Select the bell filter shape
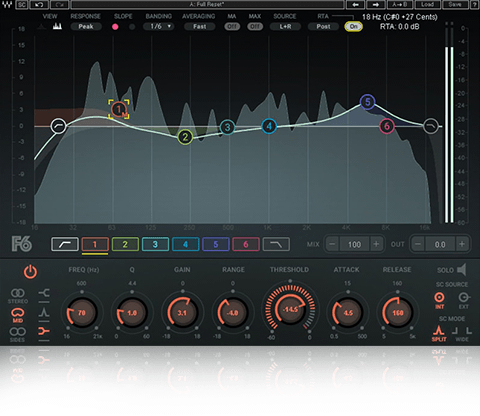The height and width of the screenshot is (416, 480). tap(44, 312)
